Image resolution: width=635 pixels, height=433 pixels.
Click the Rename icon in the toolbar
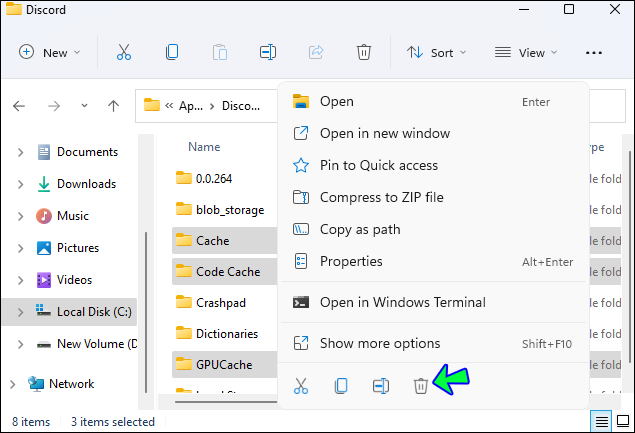click(268, 52)
